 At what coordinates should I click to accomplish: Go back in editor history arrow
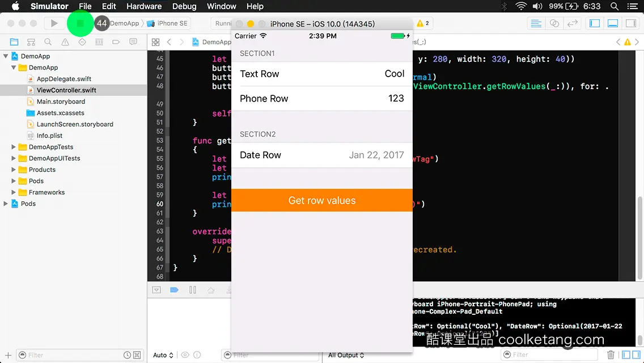pyautogui.click(x=169, y=42)
